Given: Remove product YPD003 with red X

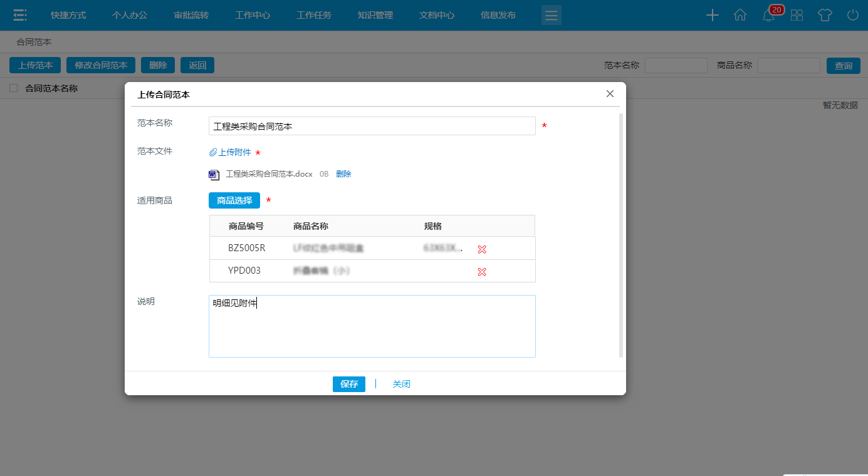Looking at the screenshot, I should tap(481, 272).
